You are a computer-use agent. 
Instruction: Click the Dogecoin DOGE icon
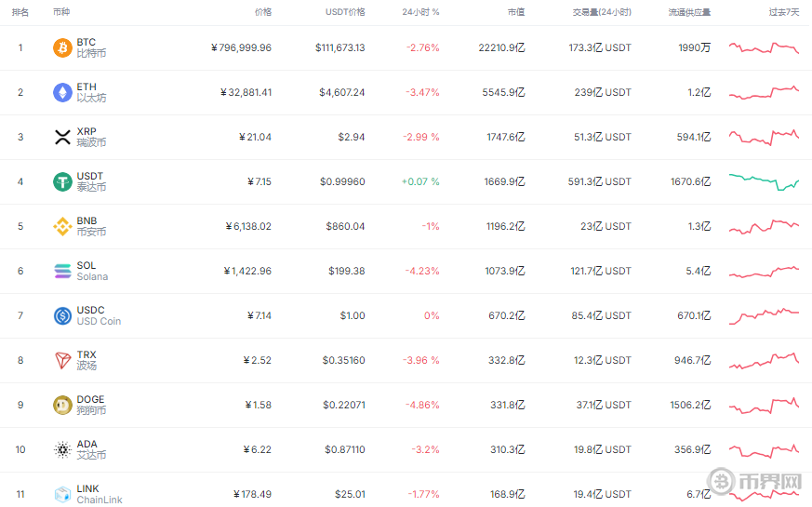point(62,405)
